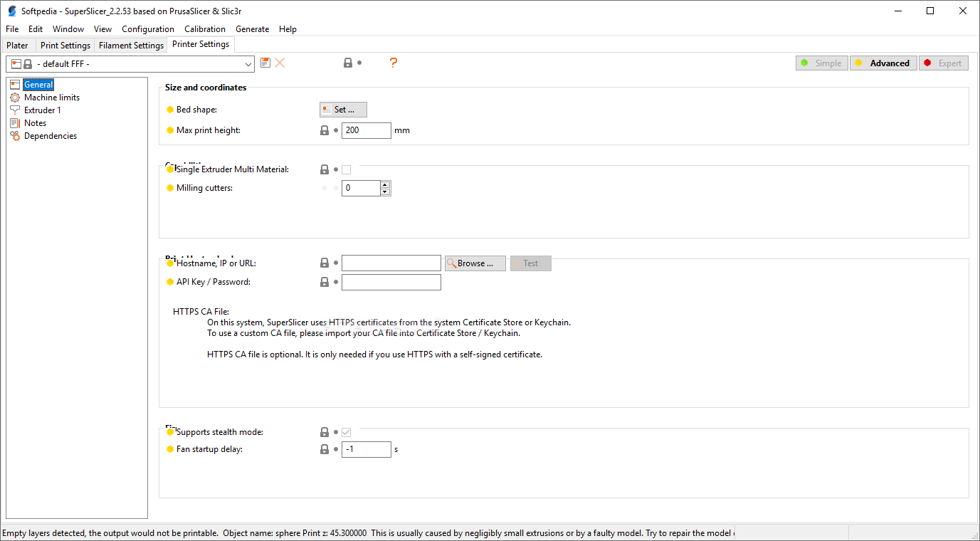Select Extruder 1 in settings tree
The height and width of the screenshot is (541, 980).
43,110
